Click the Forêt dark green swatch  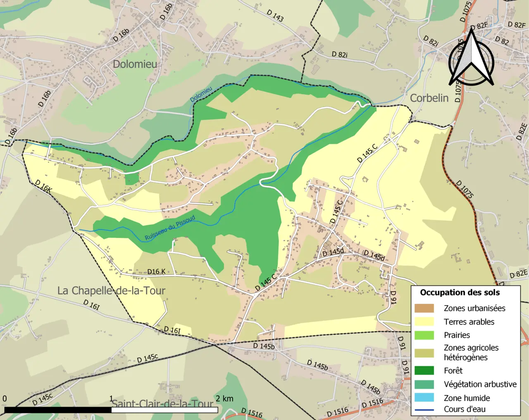(424, 370)
